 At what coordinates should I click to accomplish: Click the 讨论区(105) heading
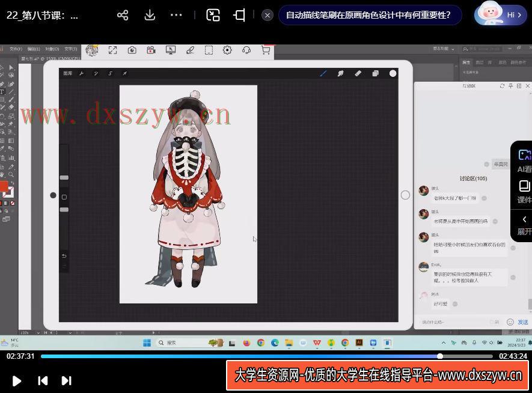click(x=473, y=178)
